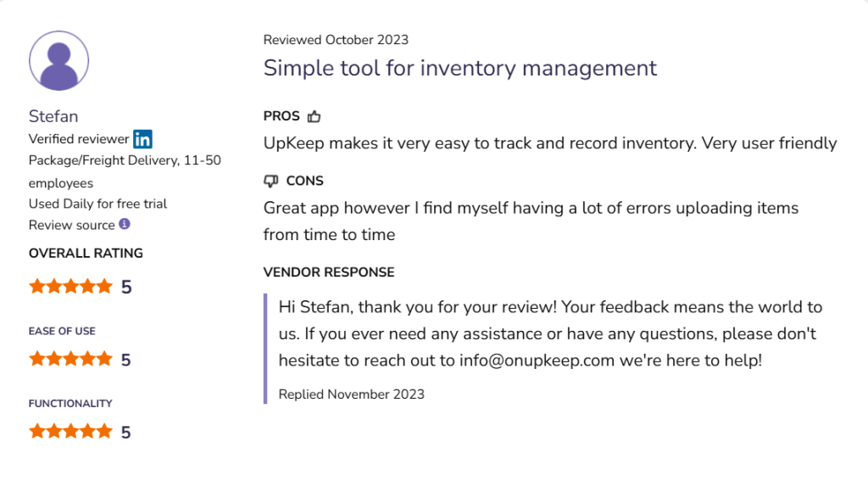This screenshot has width=868, height=481.
Task: Click the reviewer name Stefan
Action: [53, 116]
